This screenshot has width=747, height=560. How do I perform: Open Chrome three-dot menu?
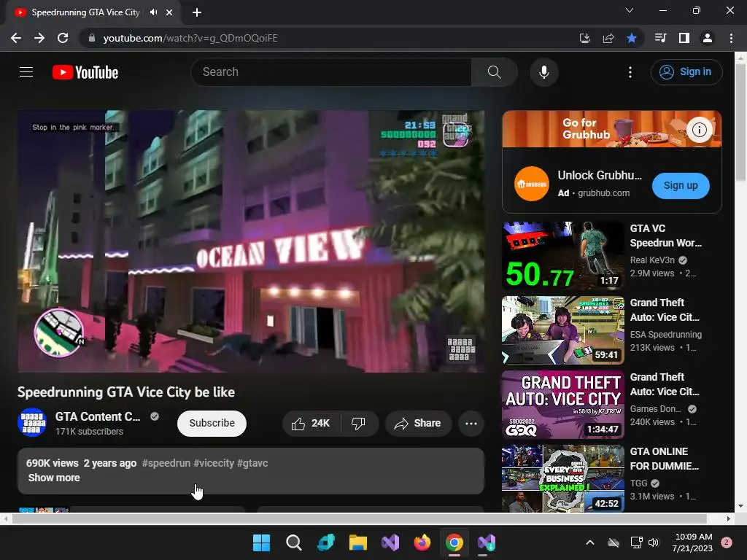(x=731, y=38)
